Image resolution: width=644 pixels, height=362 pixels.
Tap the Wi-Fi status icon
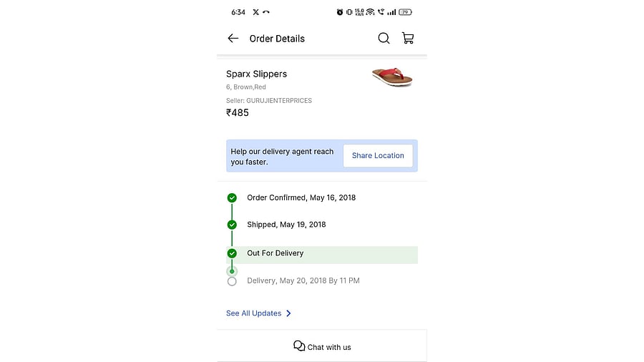(371, 12)
